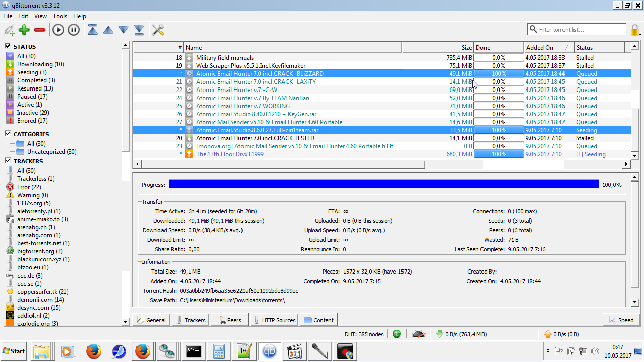Click the red minus Delete torrent icon
644x362 pixels.
[40, 30]
